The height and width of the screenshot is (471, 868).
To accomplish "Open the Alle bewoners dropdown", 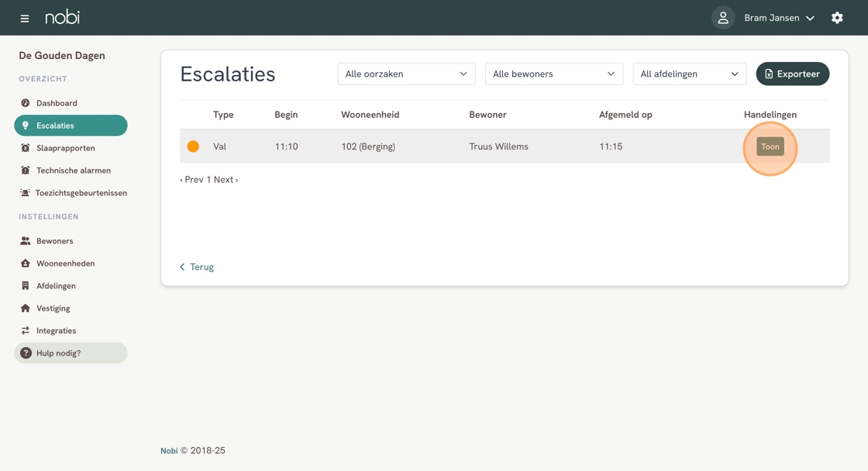I will click(x=553, y=74).
